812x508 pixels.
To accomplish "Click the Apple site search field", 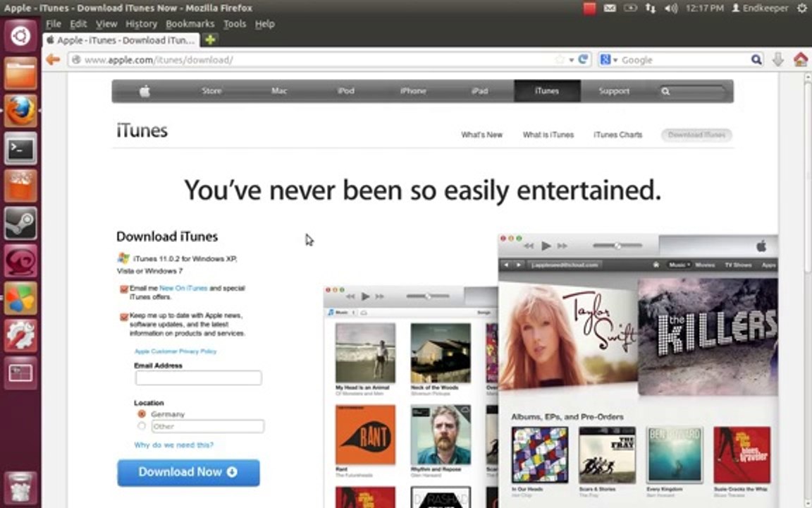I will click(694, 91).
